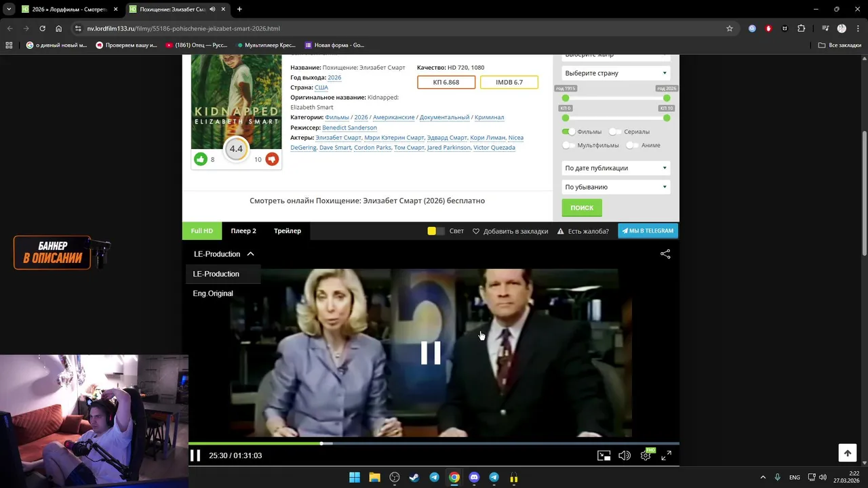The width and height of the screenshot is (868, 488).
Task: Open File Explorer from the taskbar
Action: coord(374,477)
